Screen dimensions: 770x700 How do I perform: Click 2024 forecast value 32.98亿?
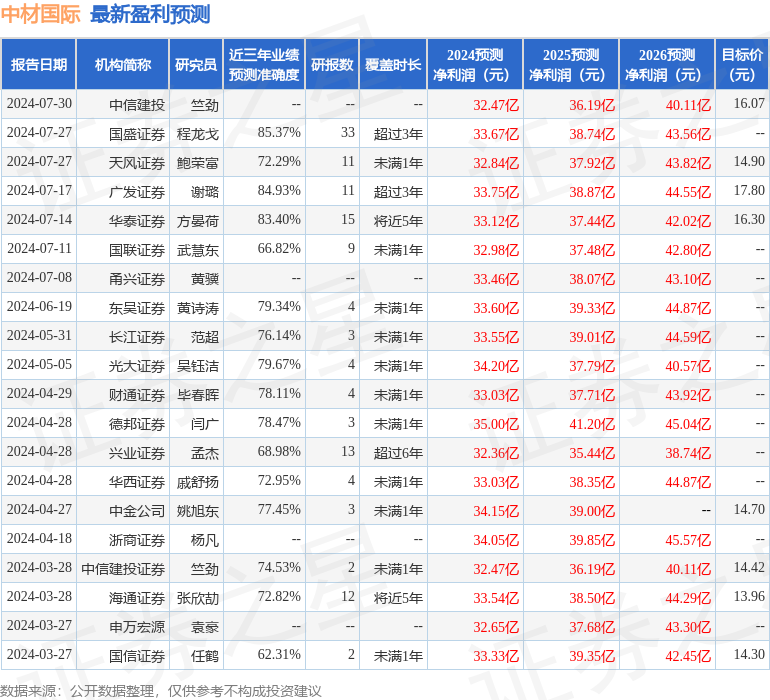(495, 250)
